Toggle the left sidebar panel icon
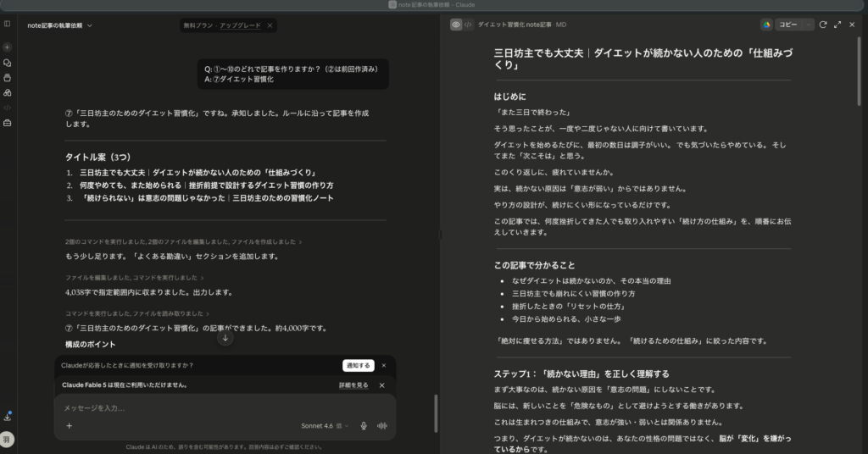868x454 pixels. (x=7, y=24)
